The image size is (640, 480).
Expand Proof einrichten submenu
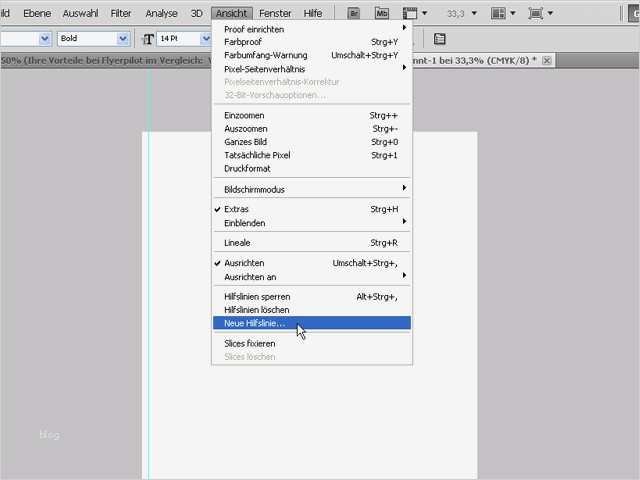click(x=312, y=29)
